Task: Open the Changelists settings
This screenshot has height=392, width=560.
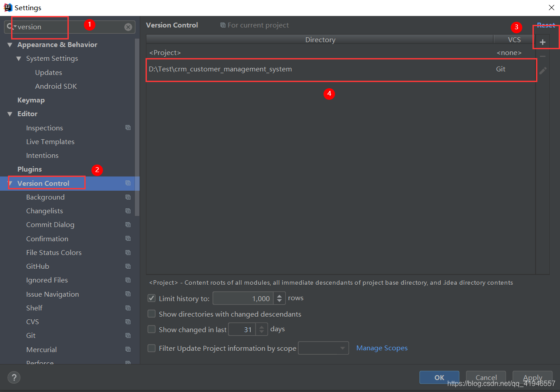Action: [44, 211]
